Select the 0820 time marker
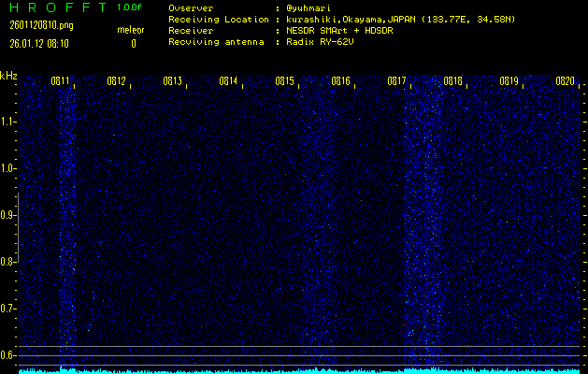This screenshot has height=374, width=588. coord(565,81)
